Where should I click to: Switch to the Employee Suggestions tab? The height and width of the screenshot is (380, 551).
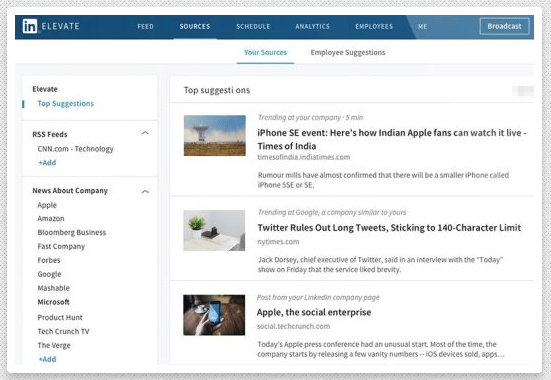[348, 52]
